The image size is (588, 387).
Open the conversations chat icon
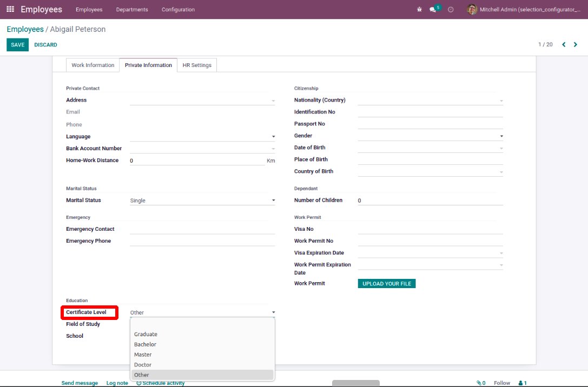click(x=433, y=10)
